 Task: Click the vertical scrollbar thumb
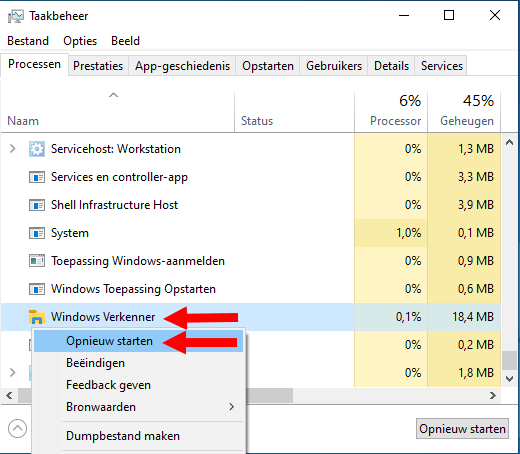pos(509,360)
